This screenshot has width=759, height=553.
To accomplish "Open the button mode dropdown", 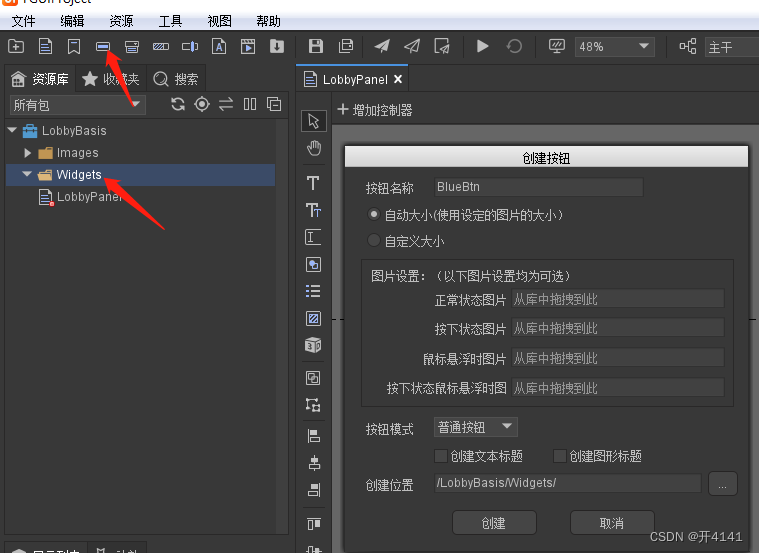I will point(476,427).
